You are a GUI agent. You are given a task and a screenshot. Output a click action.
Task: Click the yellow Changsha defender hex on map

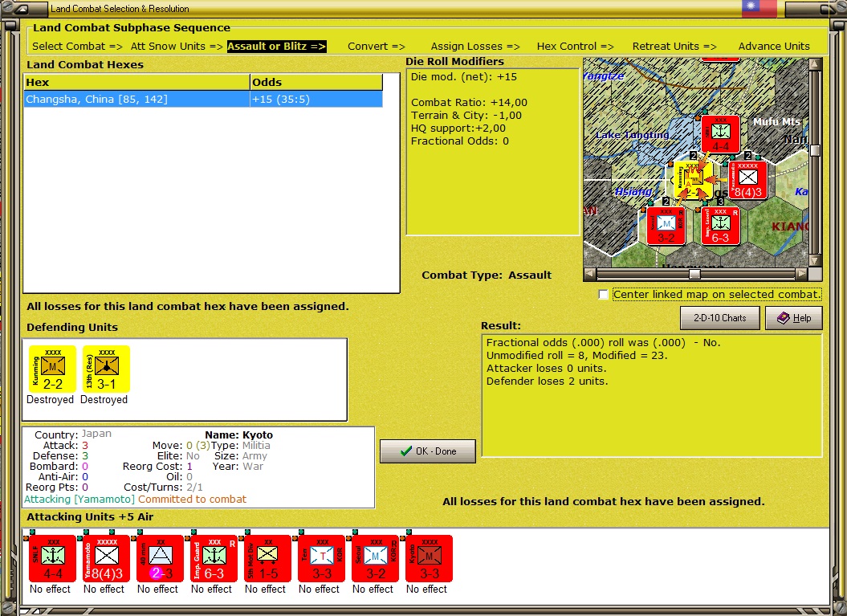[x=693, y=181]
